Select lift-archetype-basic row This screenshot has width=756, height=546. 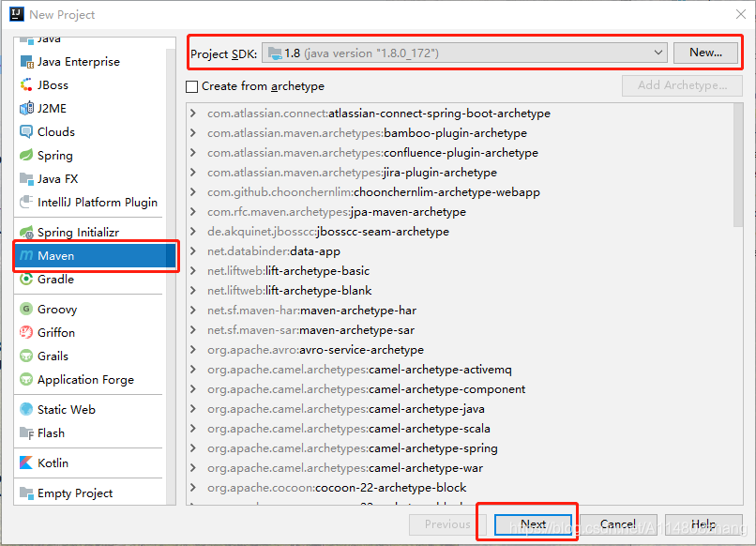point(460,270)
